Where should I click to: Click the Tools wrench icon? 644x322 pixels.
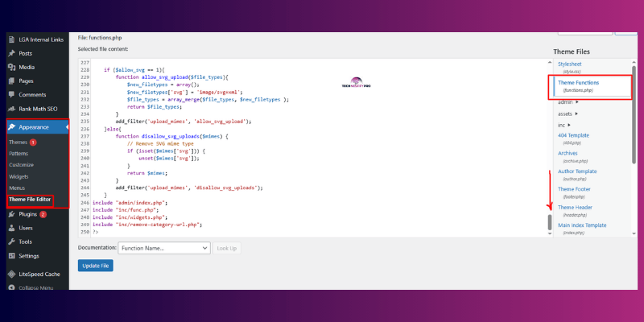point(11,242)
